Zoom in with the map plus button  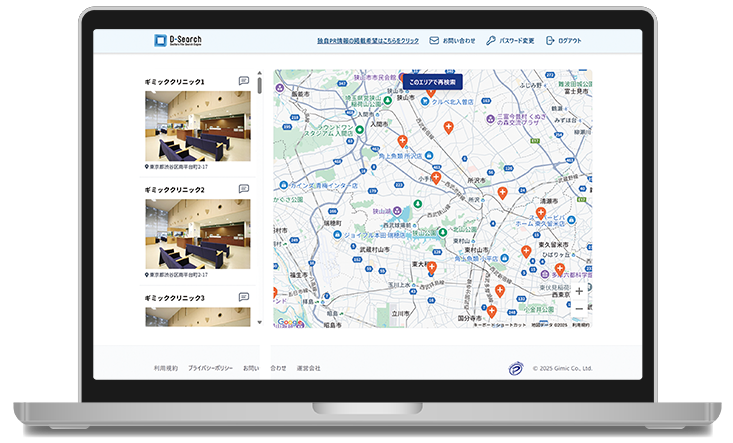click(579, 291)
